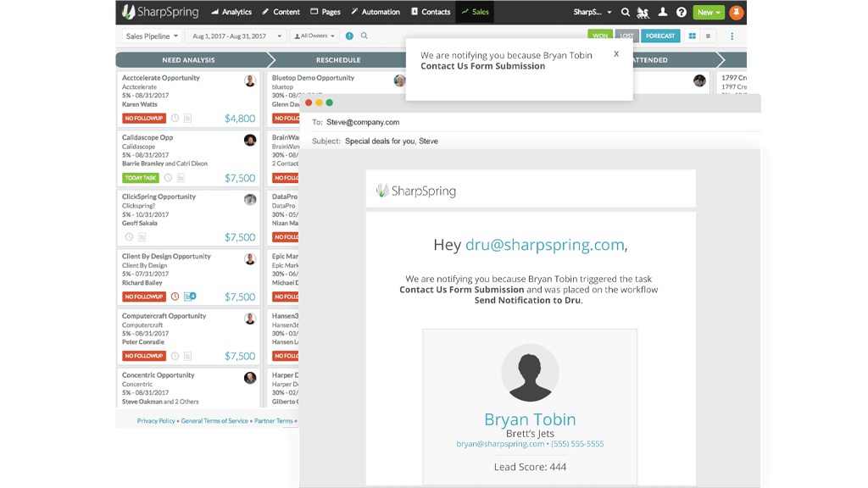Switch to card grid view
Image resolution: width=868 pixels, height=488 pixels.
coord(692,36)
